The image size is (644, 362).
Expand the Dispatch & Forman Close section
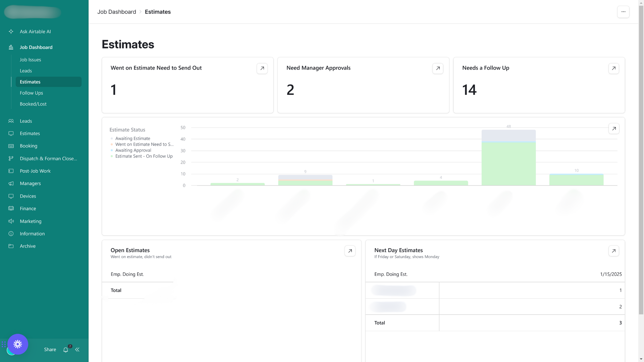click(48, 159)
